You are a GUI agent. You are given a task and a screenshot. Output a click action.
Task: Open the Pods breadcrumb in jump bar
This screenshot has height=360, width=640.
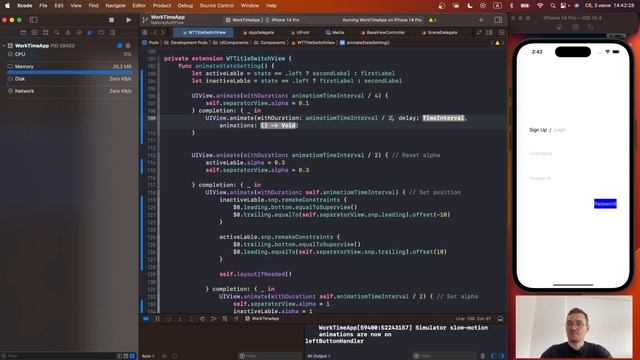(x=151, y=43)
